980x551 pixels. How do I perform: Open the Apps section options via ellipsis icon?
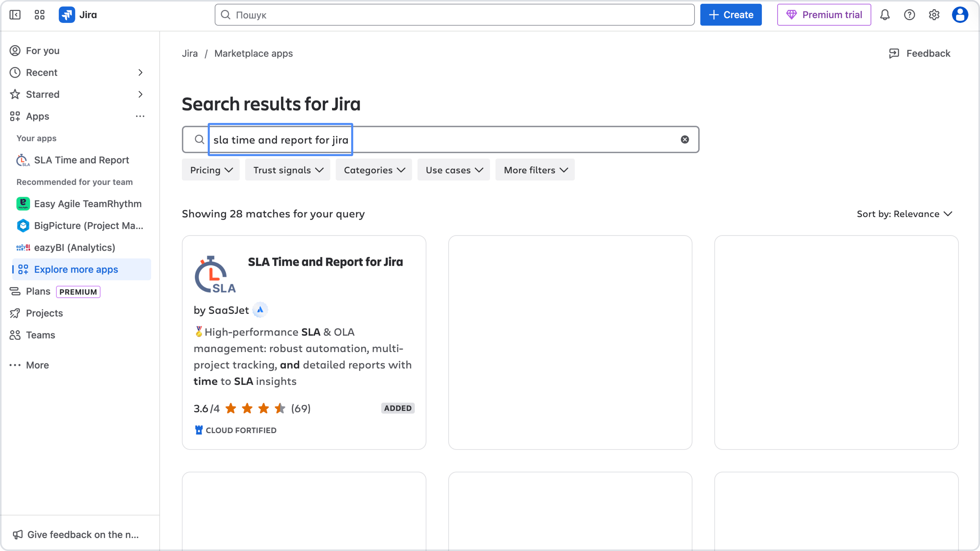click(140, 116)
